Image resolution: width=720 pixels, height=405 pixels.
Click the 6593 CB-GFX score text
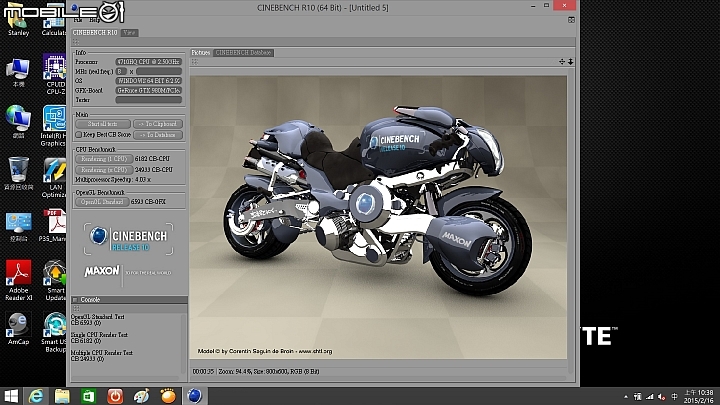pyautogui.click(x=148, y=202)
